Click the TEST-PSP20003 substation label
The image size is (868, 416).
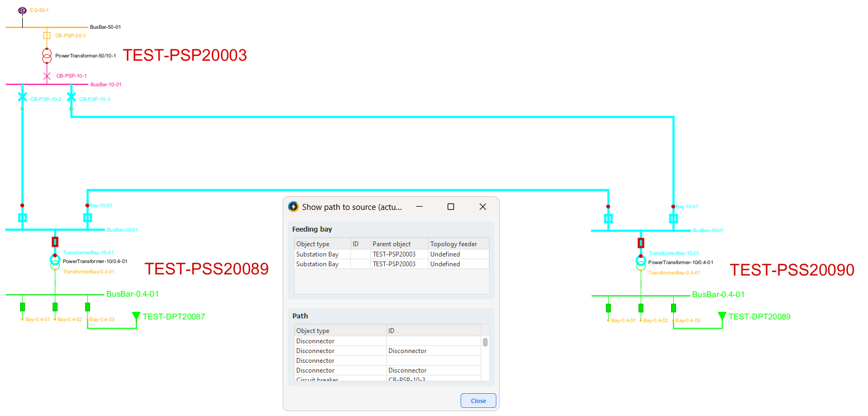[184, 55]
